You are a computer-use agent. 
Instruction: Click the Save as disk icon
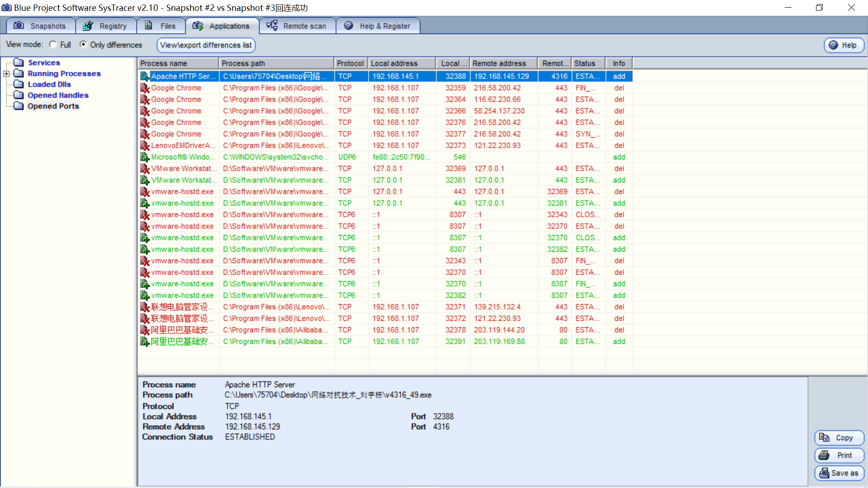824,473
